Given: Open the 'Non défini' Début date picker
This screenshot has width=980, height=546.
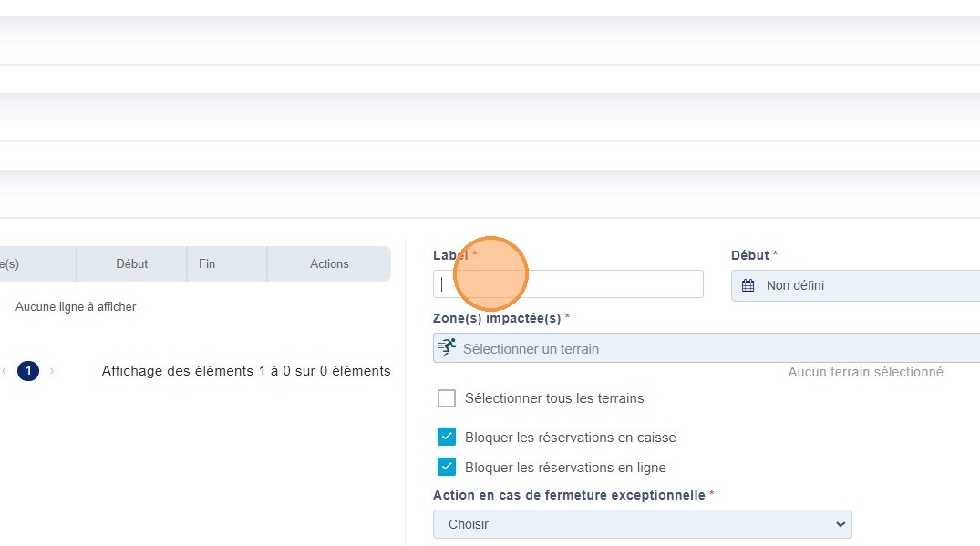Looking at the screenshot, I should click(x=857, y=286).
